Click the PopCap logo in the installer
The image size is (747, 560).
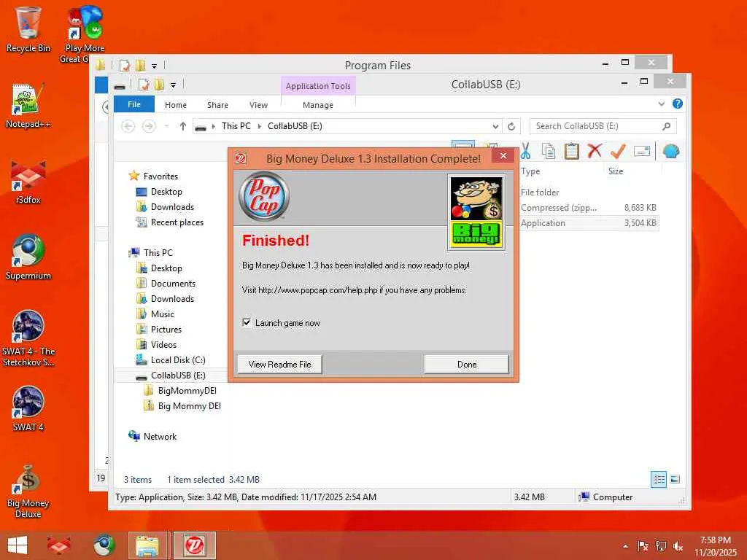[264, 196]
